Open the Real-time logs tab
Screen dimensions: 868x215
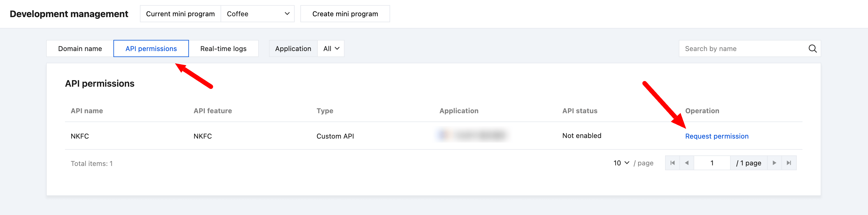[223, 48]
